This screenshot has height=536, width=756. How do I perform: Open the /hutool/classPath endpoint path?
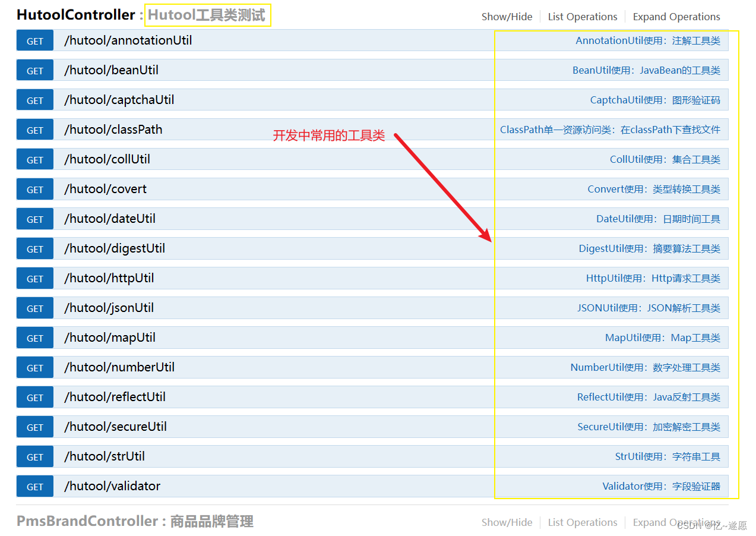[113, 130]
